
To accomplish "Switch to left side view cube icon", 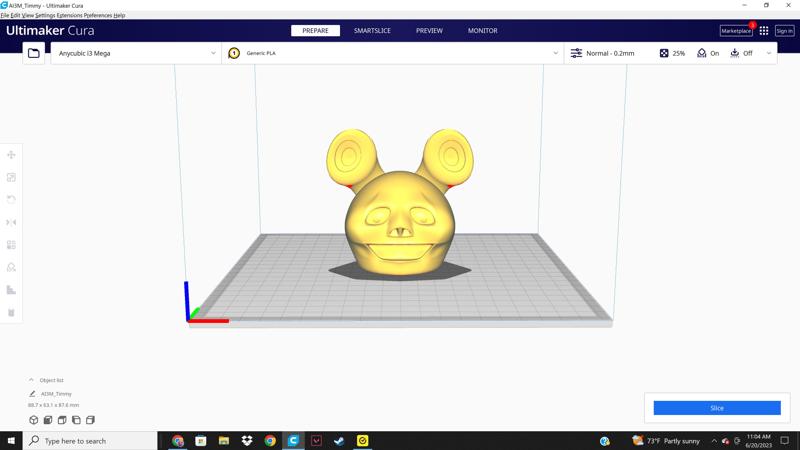I will 76,420.
